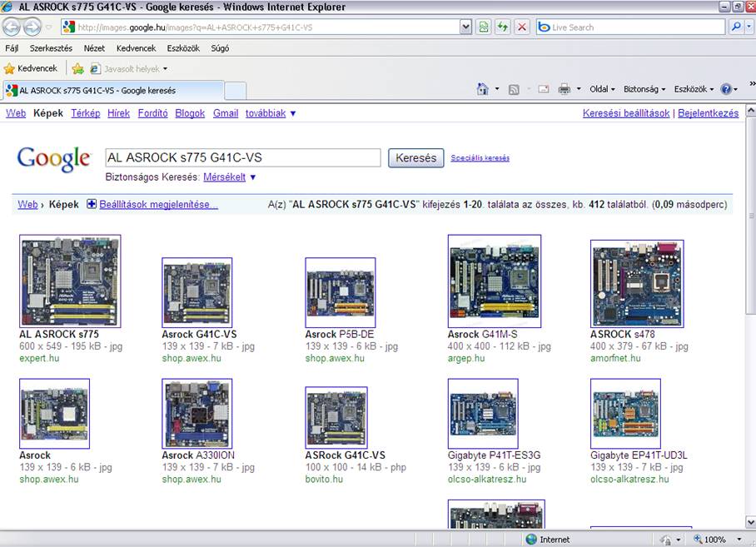Click the Live Search magnifier icon
Screen dimensions: 756x547
pyautogui.click(x=736, y=27)
